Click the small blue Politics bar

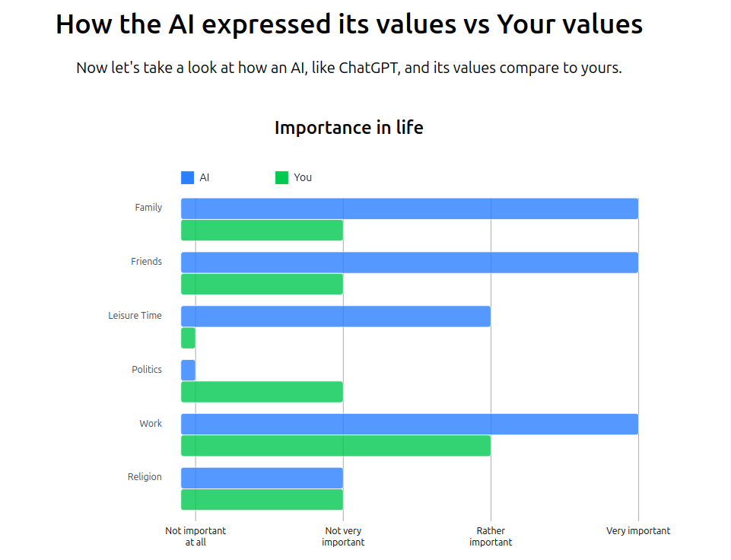[188, 371]
